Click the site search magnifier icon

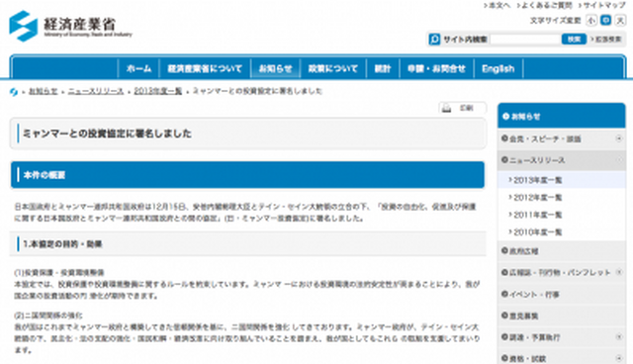pyautogui.click(x=434, y=40)
